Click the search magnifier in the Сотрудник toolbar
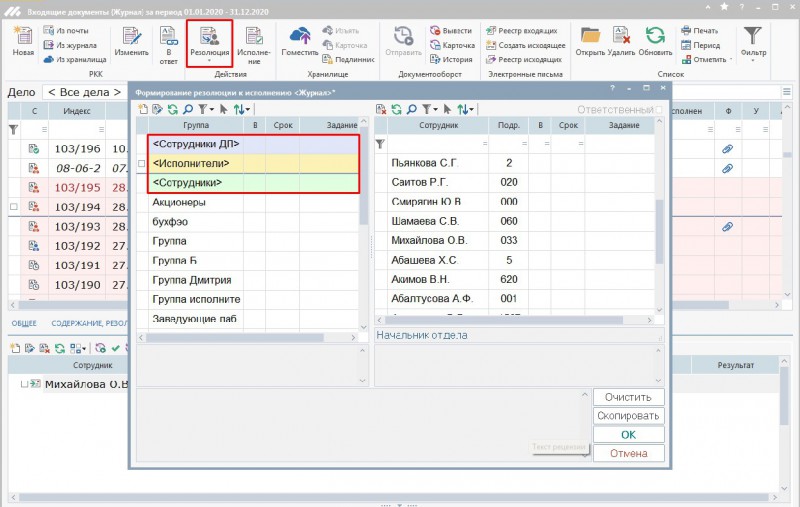Screen dimensions: 800x507 pyautogui.click(x=411, y=109)
